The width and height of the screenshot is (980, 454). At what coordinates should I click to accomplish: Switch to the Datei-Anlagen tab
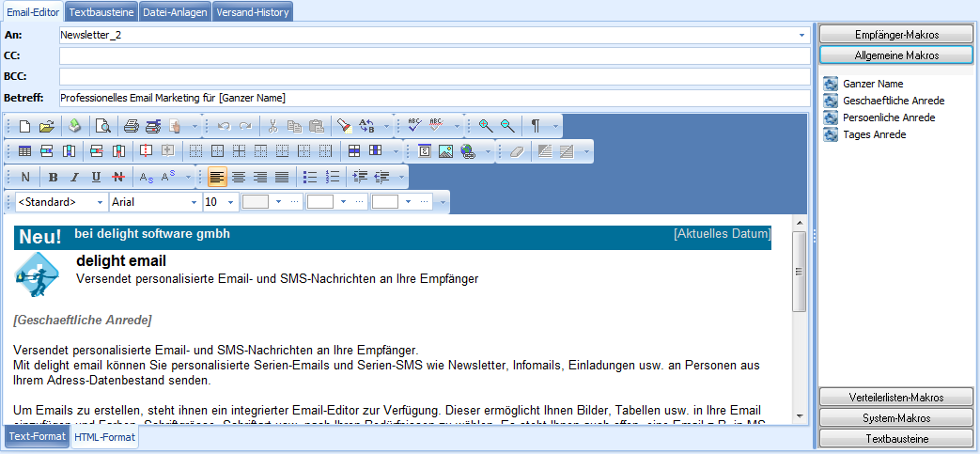[175, 12]
